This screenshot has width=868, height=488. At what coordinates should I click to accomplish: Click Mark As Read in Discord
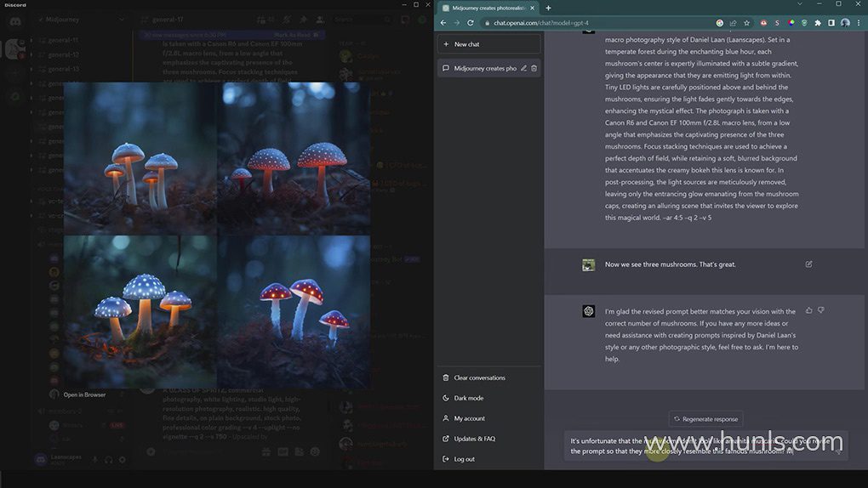tap(296, 35)
